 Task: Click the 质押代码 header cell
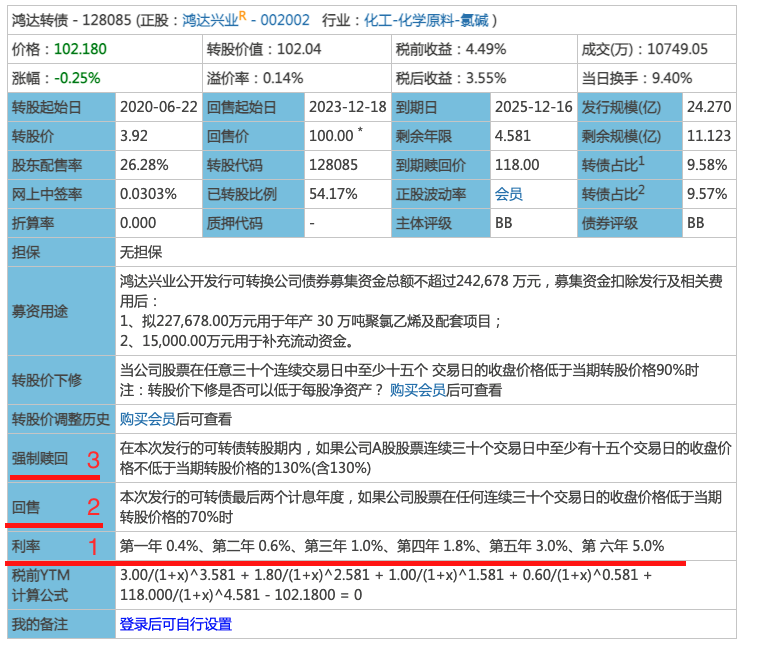[x=253, y=223]
